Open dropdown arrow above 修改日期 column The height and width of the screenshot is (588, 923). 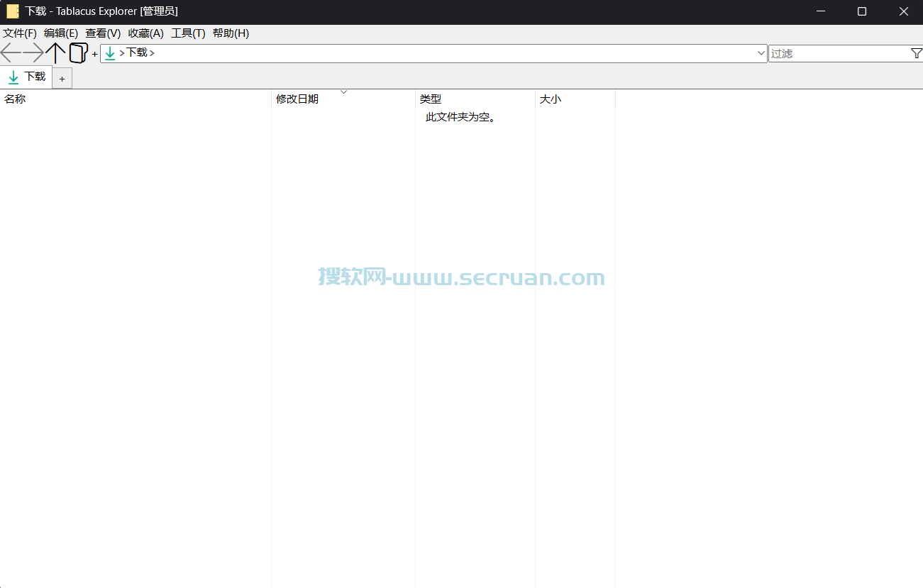pos(344,92)
